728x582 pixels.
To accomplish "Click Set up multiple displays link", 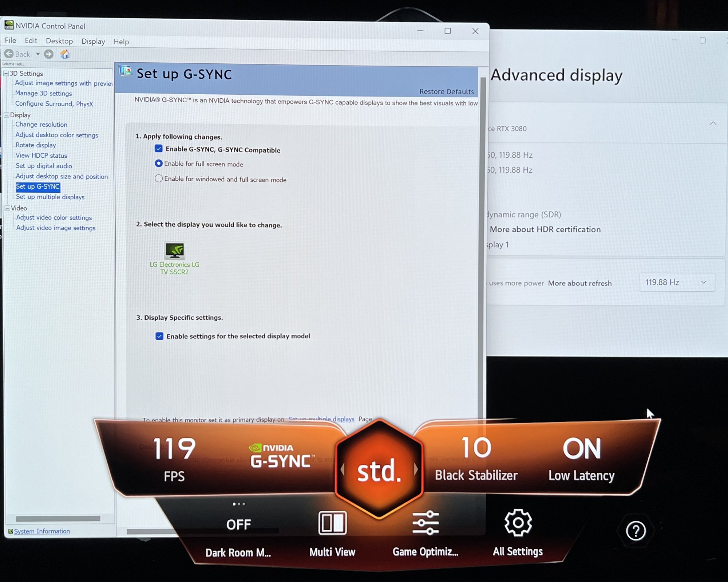I will point(50,197).
